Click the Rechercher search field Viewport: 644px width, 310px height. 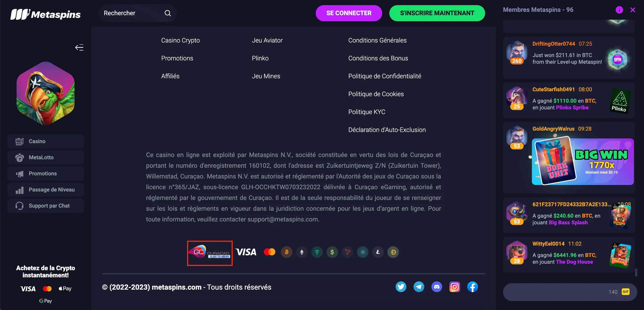137,13
